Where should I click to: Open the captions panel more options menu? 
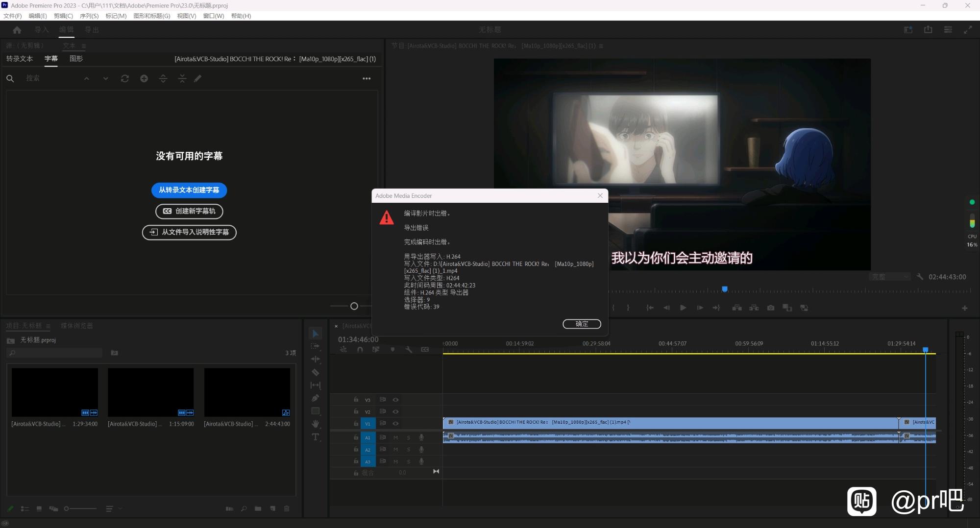pyautogui.click(x=367, y=78)
